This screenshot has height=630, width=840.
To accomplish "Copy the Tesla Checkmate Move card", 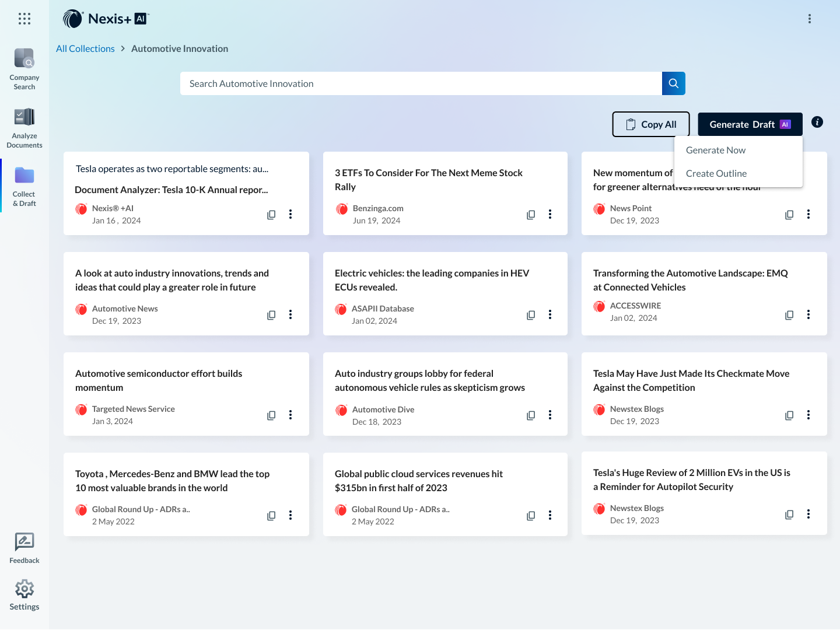I will (789, 415).
